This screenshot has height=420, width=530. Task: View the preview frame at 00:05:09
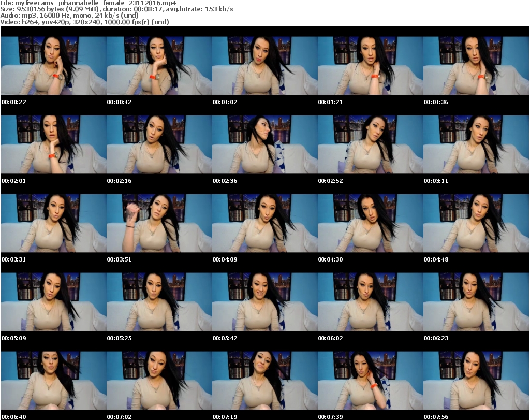pyautogui.click(x=54, y=302)
